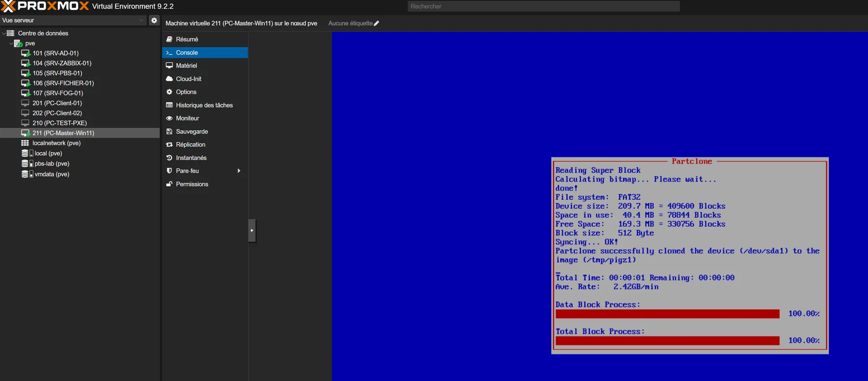Screen dimensions: 868x381
Task: View Instantanés for this VM
Action: [205, 158]
